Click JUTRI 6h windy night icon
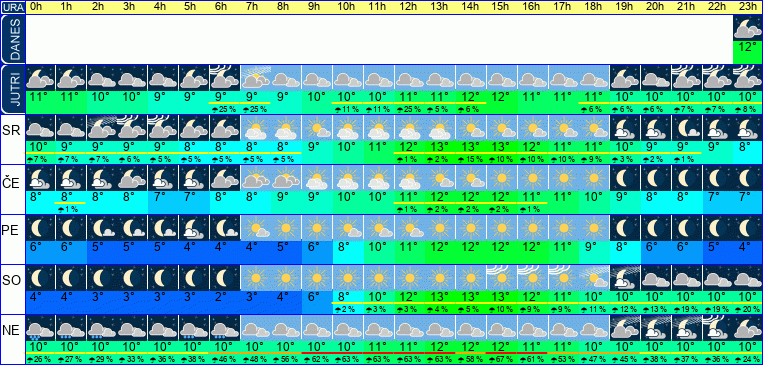The height and width of the screenshot is (365, 763). [224, 78]
